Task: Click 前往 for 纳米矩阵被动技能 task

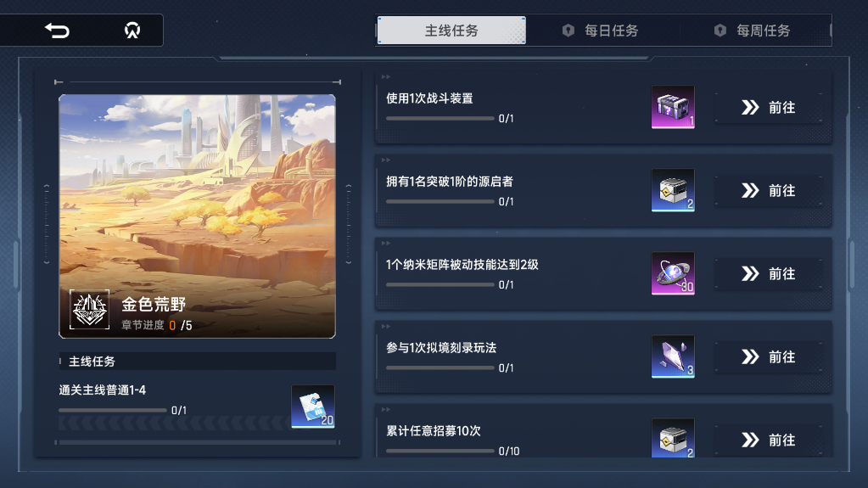Action: tap(769, 273)
